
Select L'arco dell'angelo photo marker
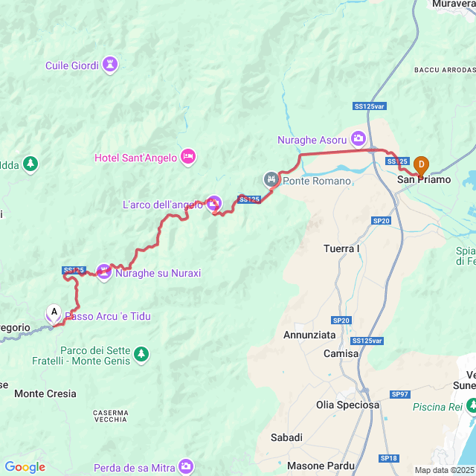(213, 204)
